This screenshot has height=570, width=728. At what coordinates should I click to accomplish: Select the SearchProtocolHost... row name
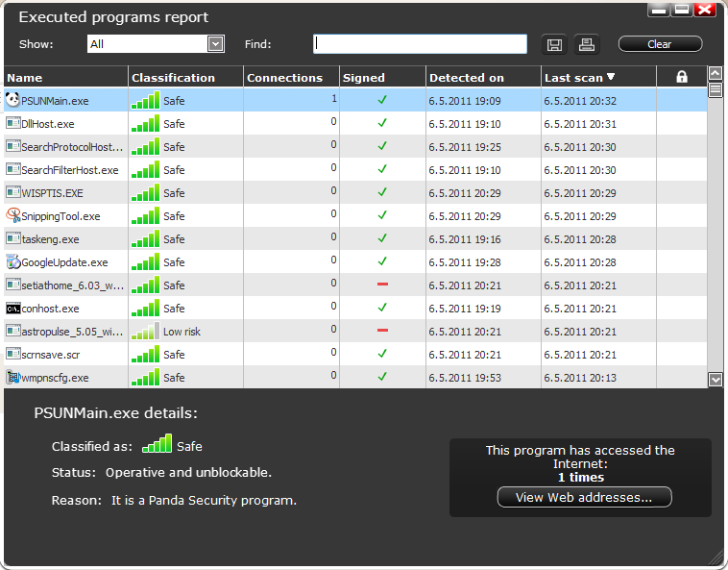72,147
